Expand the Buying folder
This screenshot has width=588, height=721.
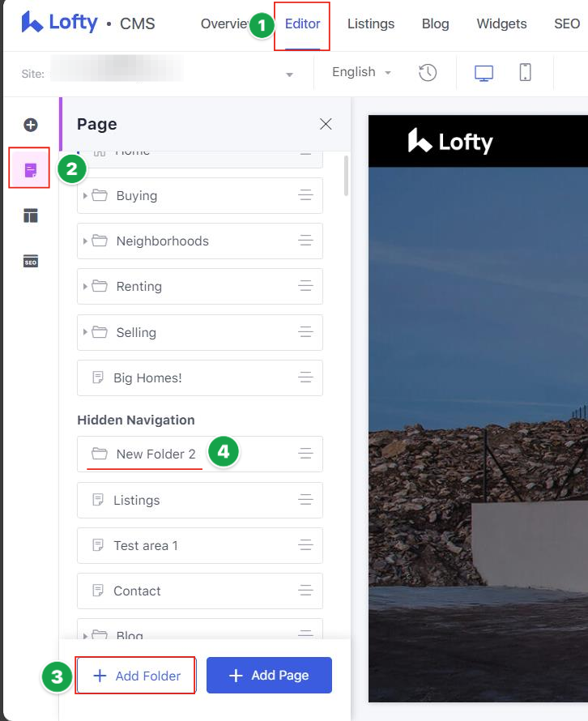pyautogui.click(x=85, y=196)
